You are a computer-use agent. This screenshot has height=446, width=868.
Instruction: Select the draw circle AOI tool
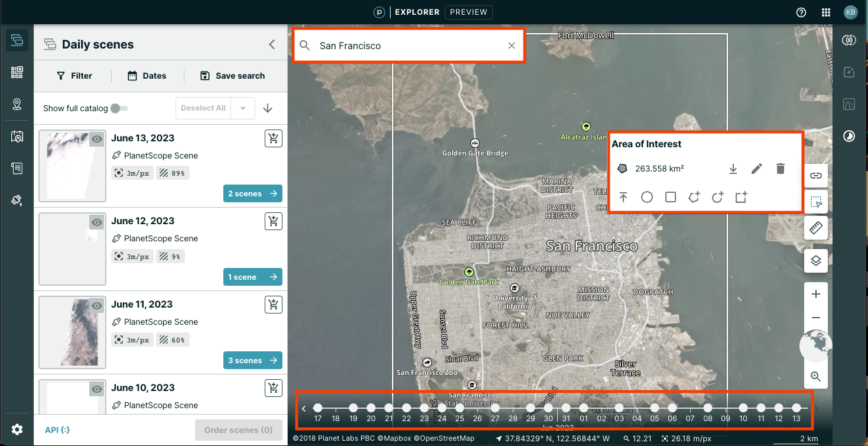tap(647, 197)
